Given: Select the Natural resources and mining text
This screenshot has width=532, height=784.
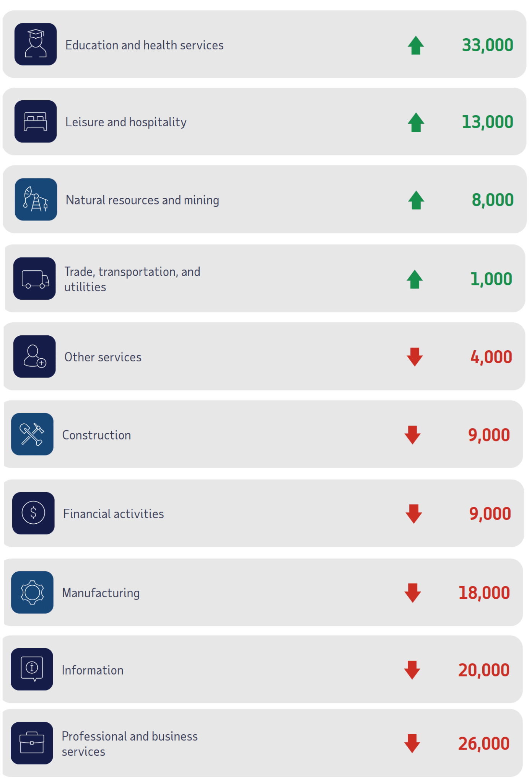Looking at the screenshot, I should click(142, 200).
